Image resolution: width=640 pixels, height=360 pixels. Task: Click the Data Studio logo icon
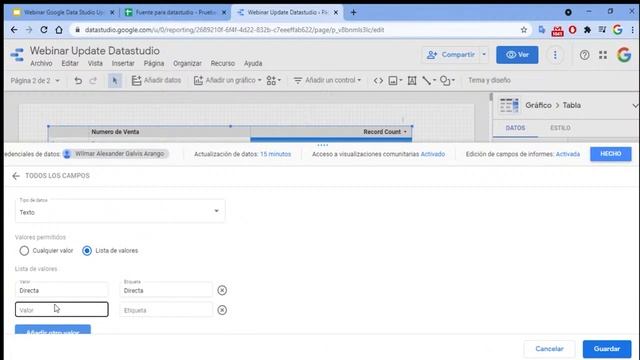pyautogui.click(x=17, y=55)
